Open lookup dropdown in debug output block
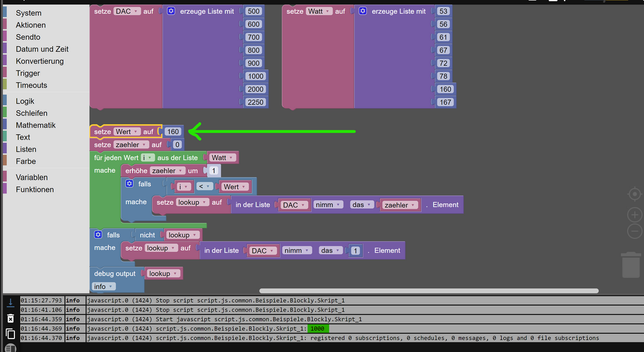The height and width of the screenshot is (352, 644). coord(163,274)
